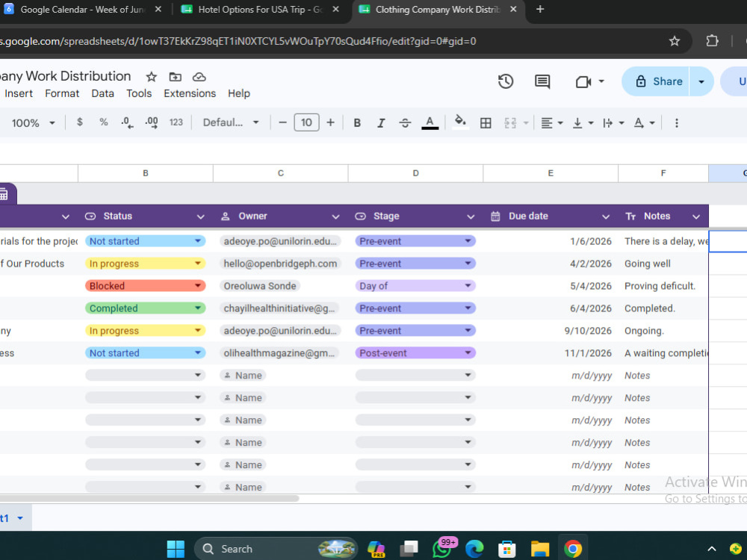Image resolution: width=747 pixels, height=560 pixels.
Task: Open the Help menu
Action: pyautogui.click(x=239, y=93)
